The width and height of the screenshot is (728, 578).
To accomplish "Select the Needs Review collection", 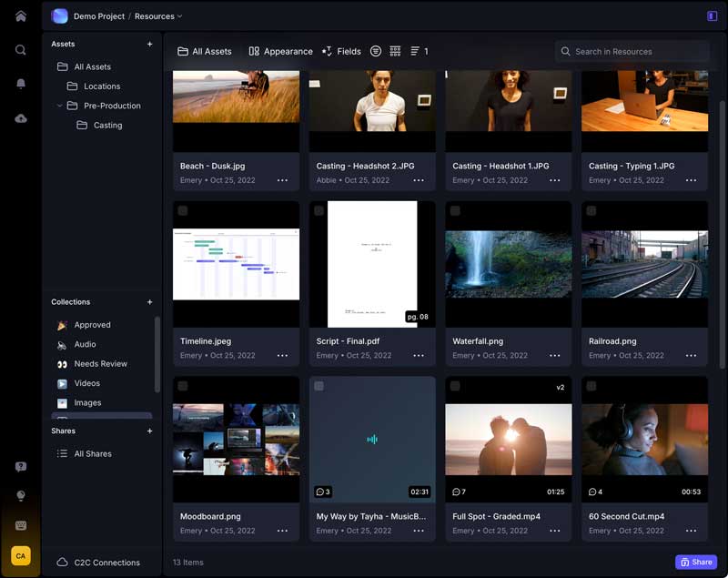I will 100,364.
